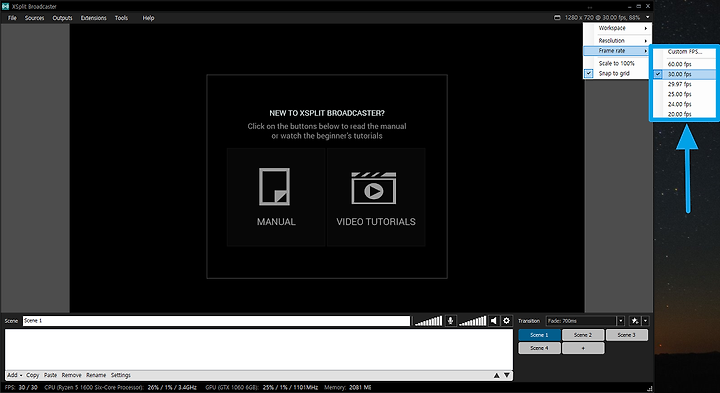720x393 pixels.
Task: Click Paste in sources toolbar
Action: tap(51, 375)
